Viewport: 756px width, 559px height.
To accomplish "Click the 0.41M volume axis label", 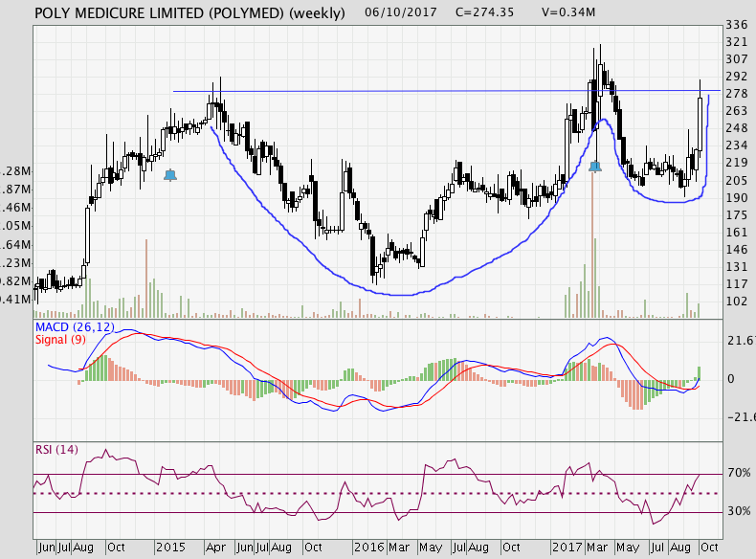I will [17, 299].
